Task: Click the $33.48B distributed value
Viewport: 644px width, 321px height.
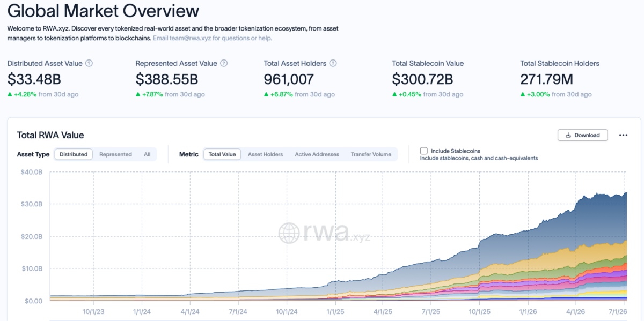Action: [34, 79]
